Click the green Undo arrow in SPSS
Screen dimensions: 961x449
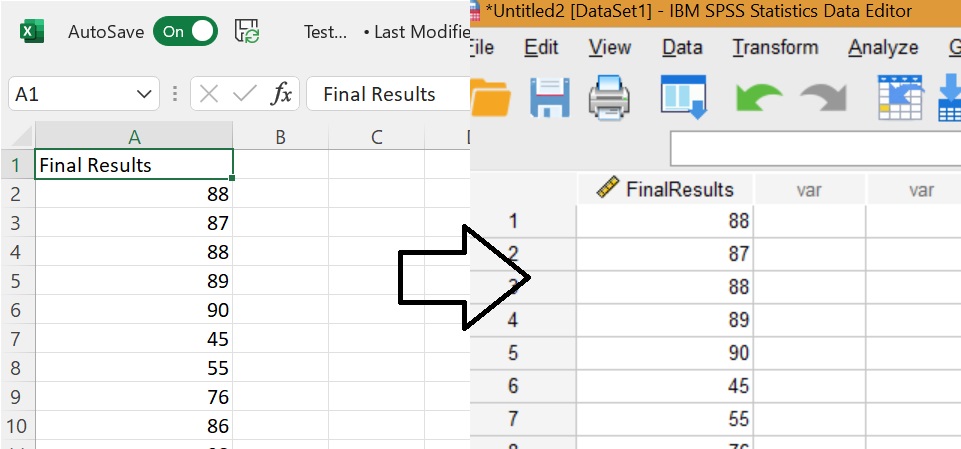point(759,98)
